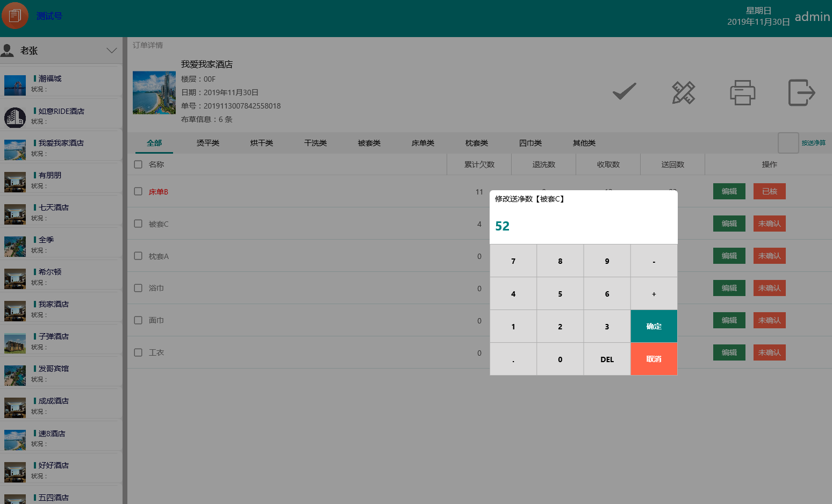This screenshot has height=504, width=832.
Task: Confirm with the 确定 button
Action: point(654,327)
